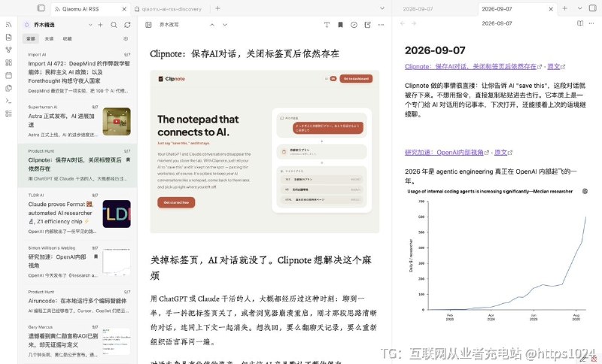Go to previous article with up chevron

pyautogui.click(x=212, y=25)
